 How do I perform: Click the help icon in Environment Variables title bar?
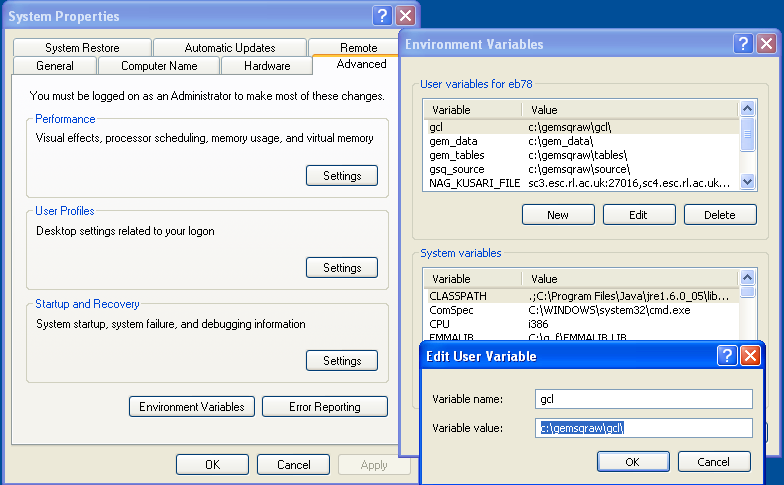click(743, 44)
